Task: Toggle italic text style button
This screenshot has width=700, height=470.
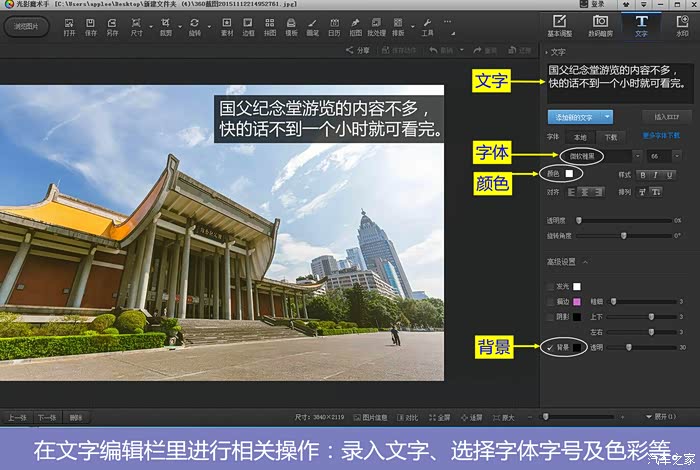Action: point(656,174)
